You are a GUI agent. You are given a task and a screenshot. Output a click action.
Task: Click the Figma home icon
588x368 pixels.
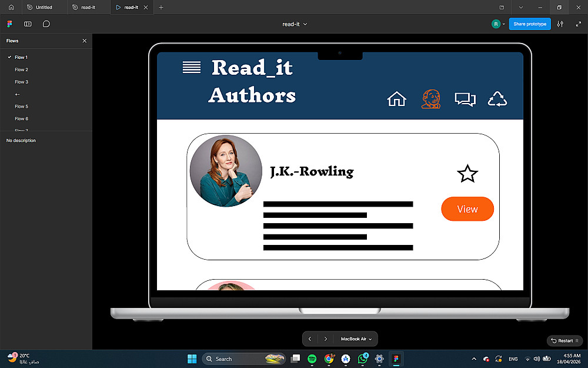click(x=11, y=7)
